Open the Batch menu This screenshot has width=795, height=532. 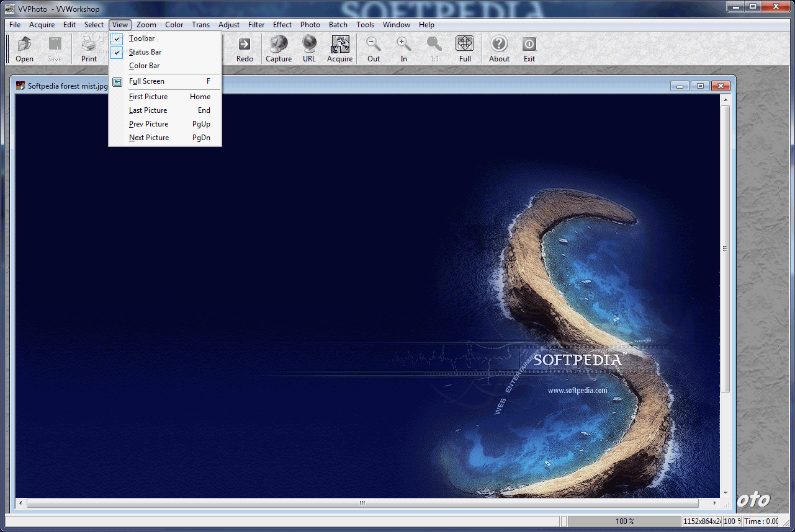pyautogui.click(x=338, y=25)
